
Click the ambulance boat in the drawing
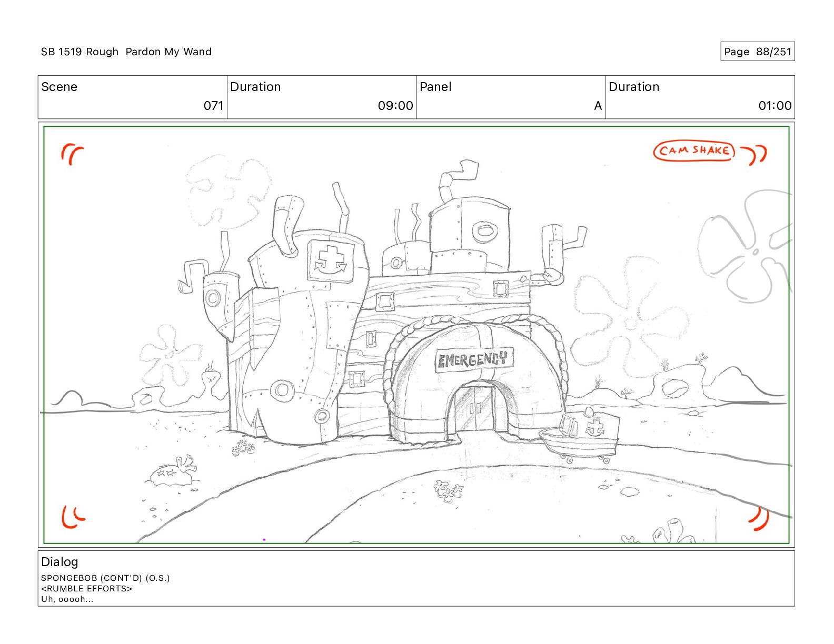click(x=580, y=435)
